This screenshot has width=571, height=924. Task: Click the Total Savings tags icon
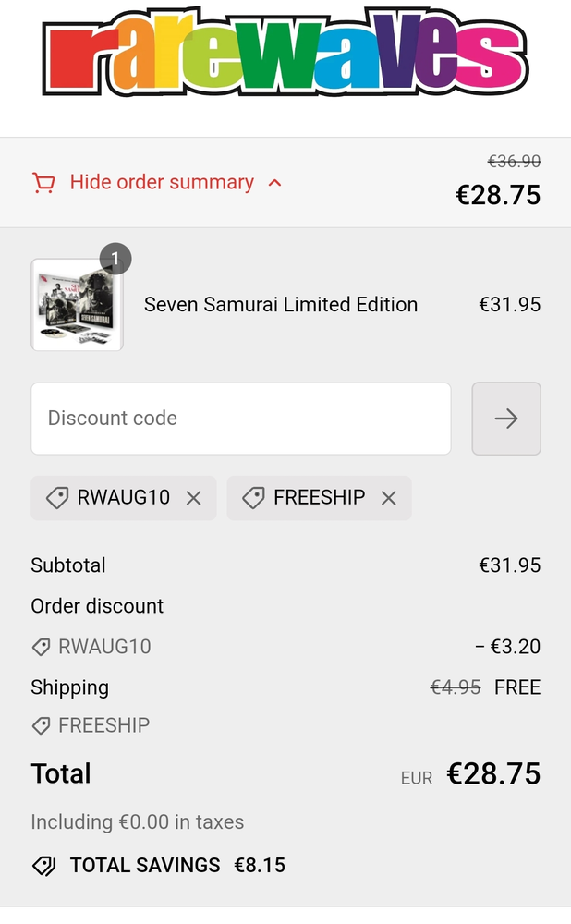[x=43, y=866]
